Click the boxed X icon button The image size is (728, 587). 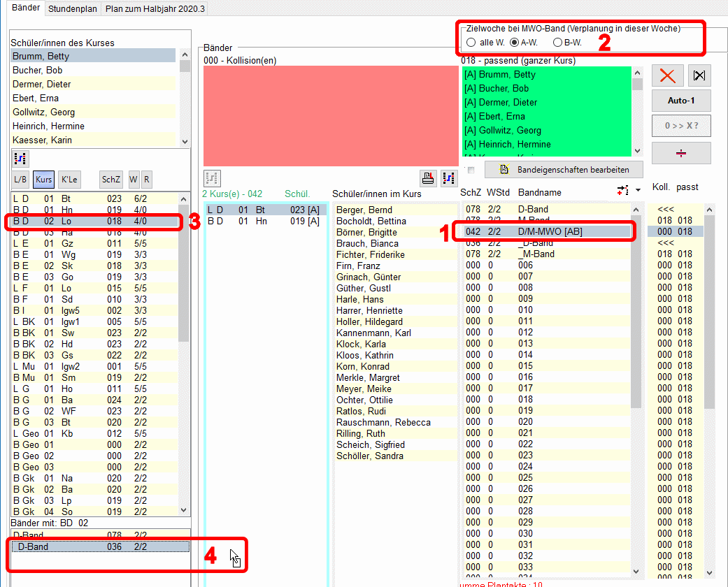tap(699, 75)
